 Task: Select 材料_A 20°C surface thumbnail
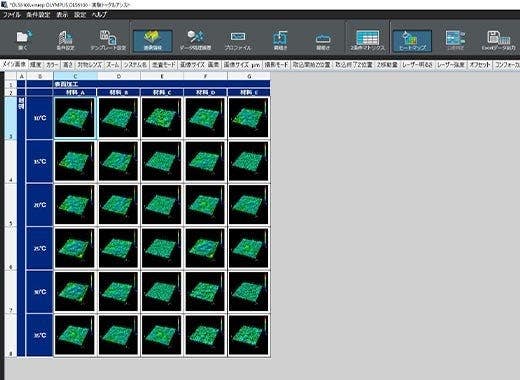click(75, 205)
